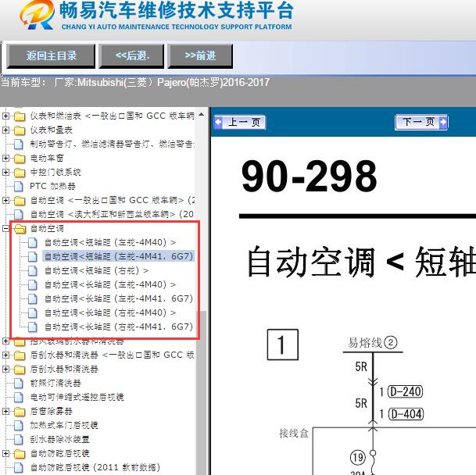Click document icon of 长轴距 右舵-4M40
Screen dimensions: 476x475
click(x=33, y=313)
